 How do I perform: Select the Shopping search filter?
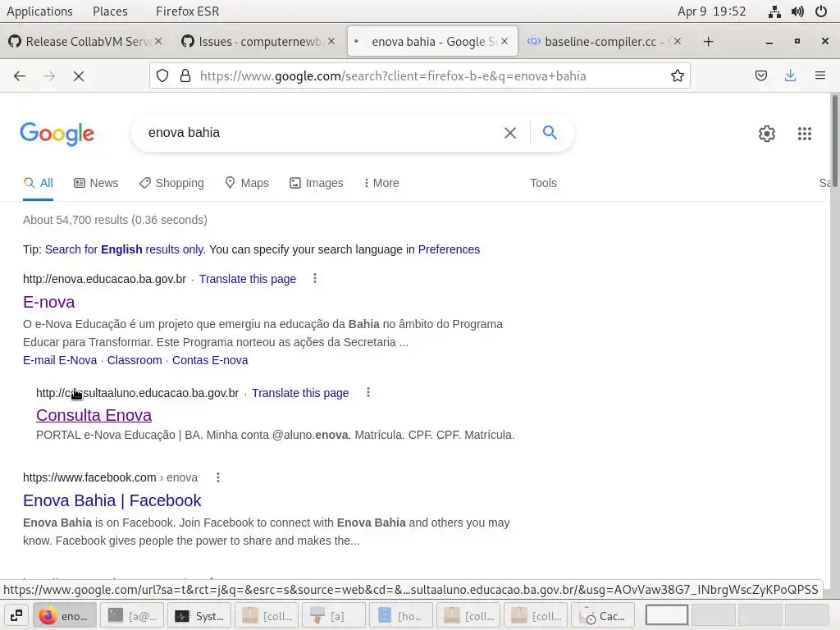pos(171,183)
